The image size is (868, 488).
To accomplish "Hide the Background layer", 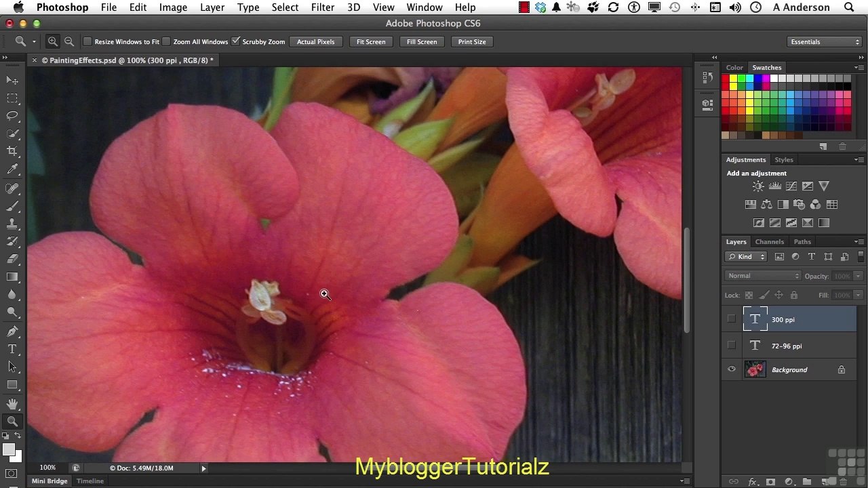I will click(x=731, y=369).
